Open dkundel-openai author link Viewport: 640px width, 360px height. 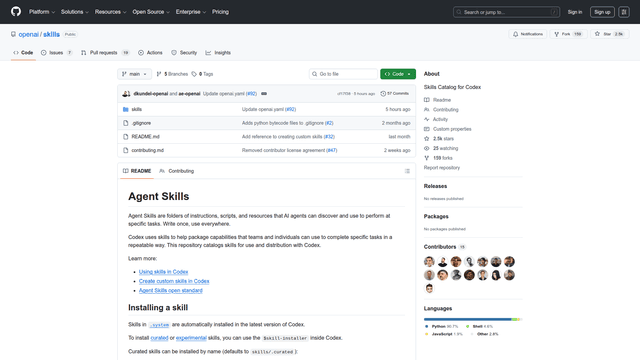coord(151,93)
